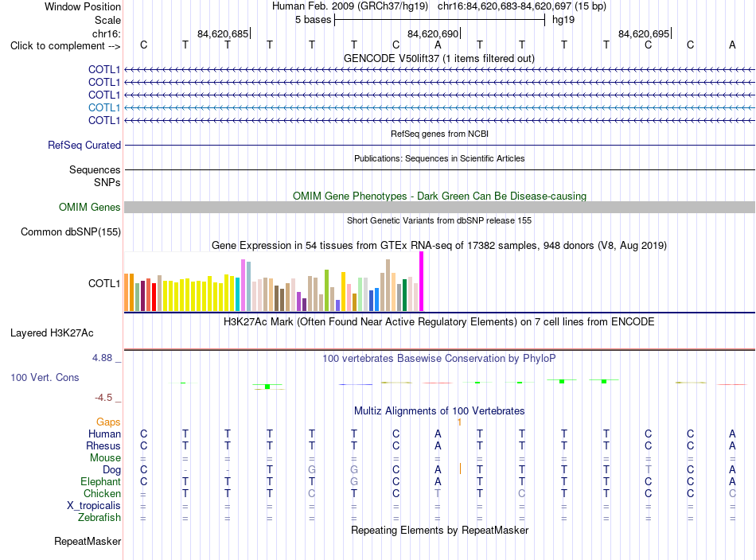Viewport: 756px width, 560px height.
Task: Click the 100 Vert. Cons label
Action: click(x=45, y=377)
